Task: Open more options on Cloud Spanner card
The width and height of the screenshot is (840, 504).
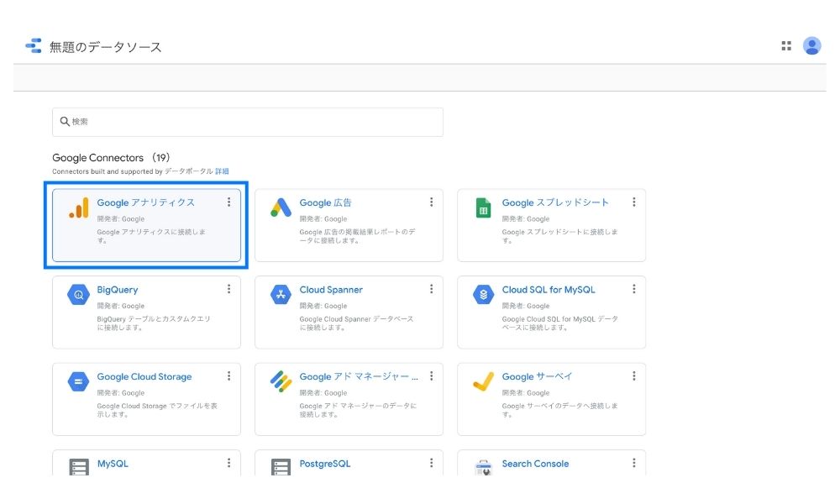Action: tap(431, 289)
